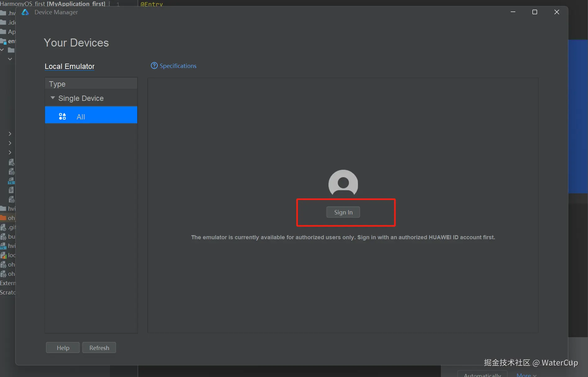The image size is (588, 377).
Task: Switch to the Local Emulator tab
Action: pos(70,66)
